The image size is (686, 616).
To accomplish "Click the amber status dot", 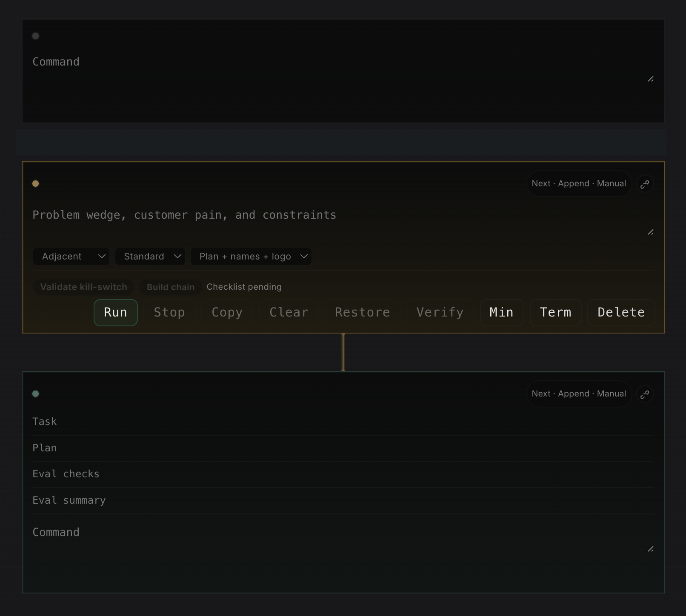I will click(x=36, y=184).
